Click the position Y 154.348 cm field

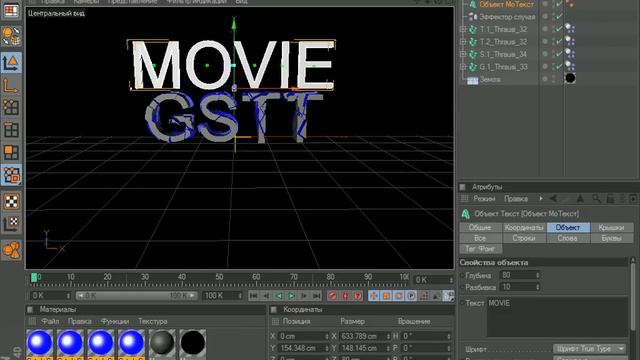tap(304, 348)
